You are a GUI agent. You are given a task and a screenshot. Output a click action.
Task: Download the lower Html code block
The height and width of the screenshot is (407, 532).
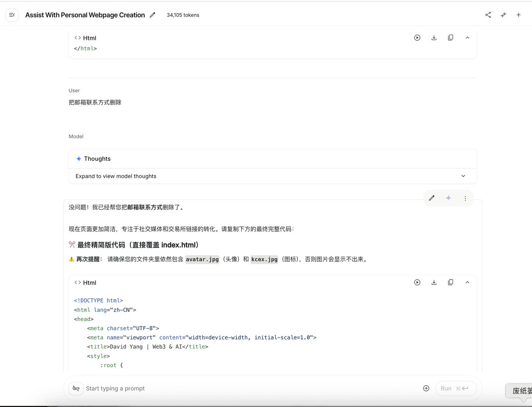pos(434,282)
